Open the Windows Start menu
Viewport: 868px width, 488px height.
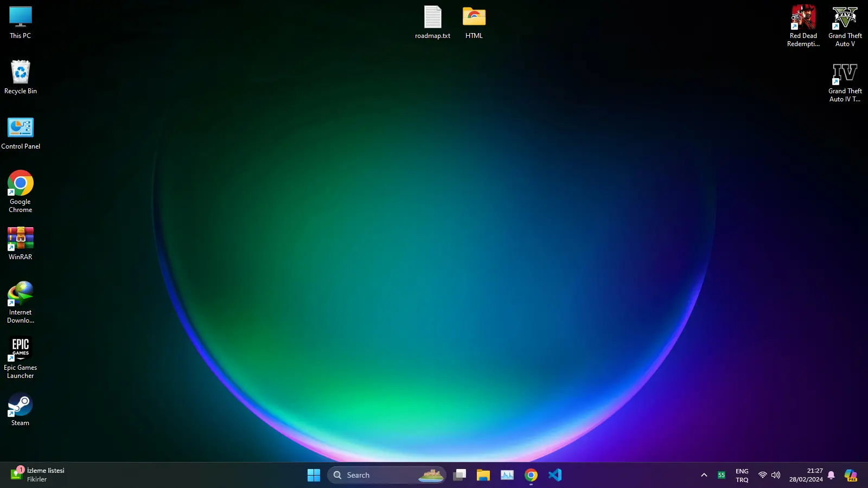314,476
